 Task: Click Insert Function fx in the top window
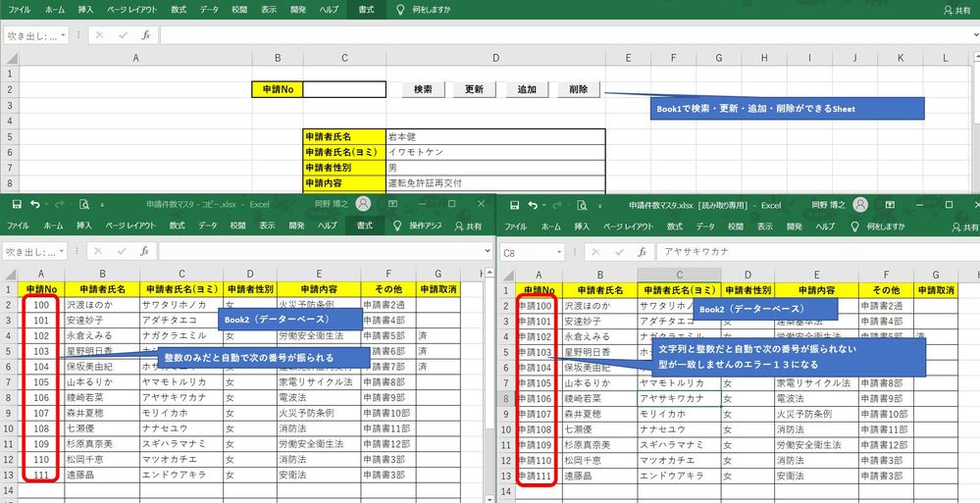tap(145, 34)
